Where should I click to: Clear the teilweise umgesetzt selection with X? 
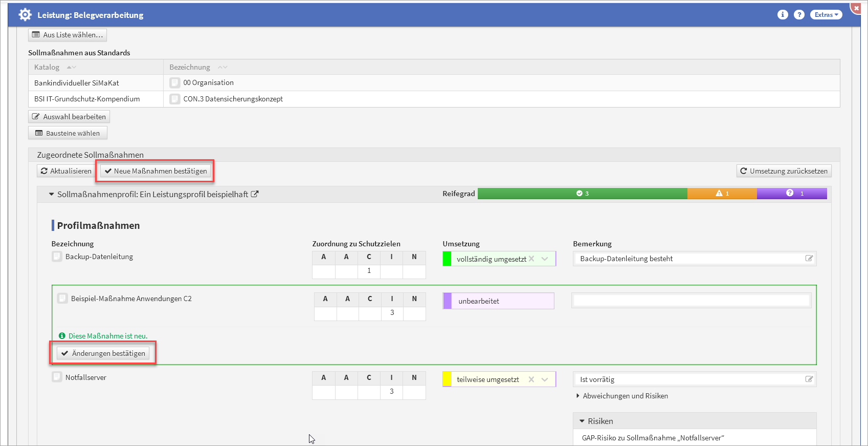(x=531, y=379)
